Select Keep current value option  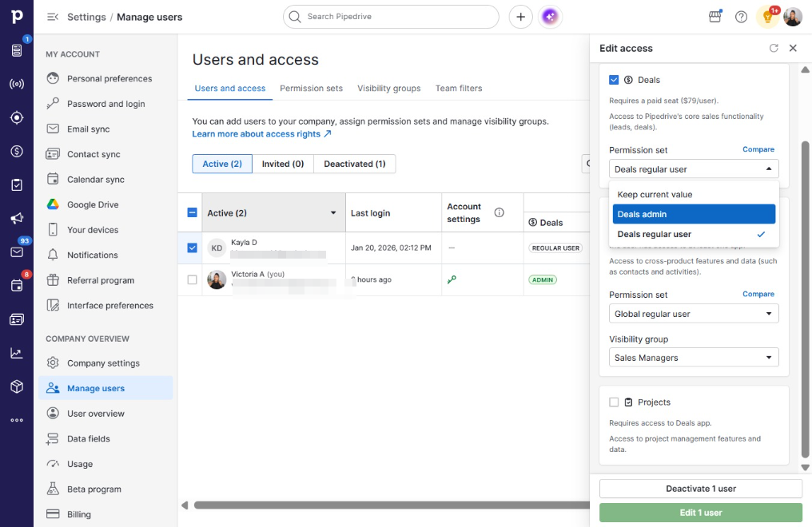pyautogui.click(x=694, y=195)
